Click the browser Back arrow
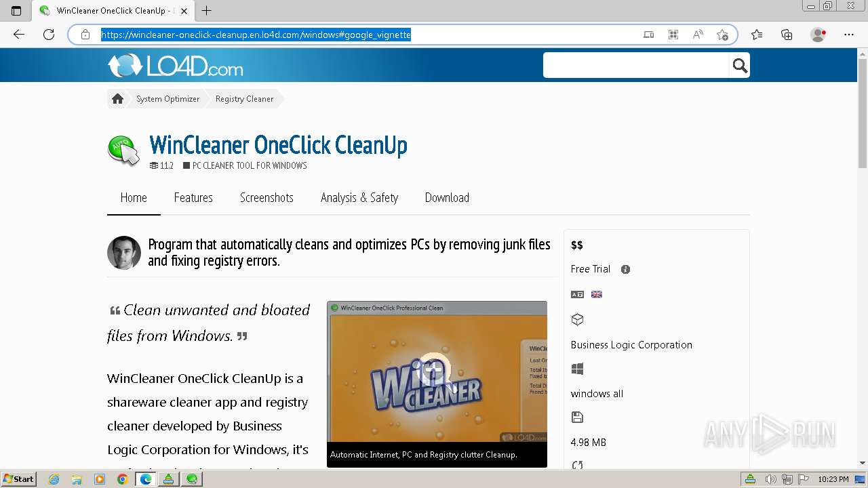The height and width of the screenshot is (488, 868). (x=19, y=35)
